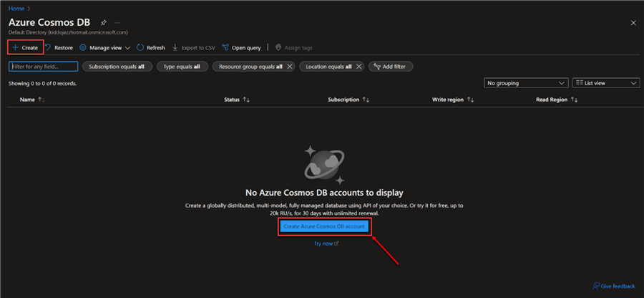Click Give feedback link
644x298 pixels.
tap(614, 286)
